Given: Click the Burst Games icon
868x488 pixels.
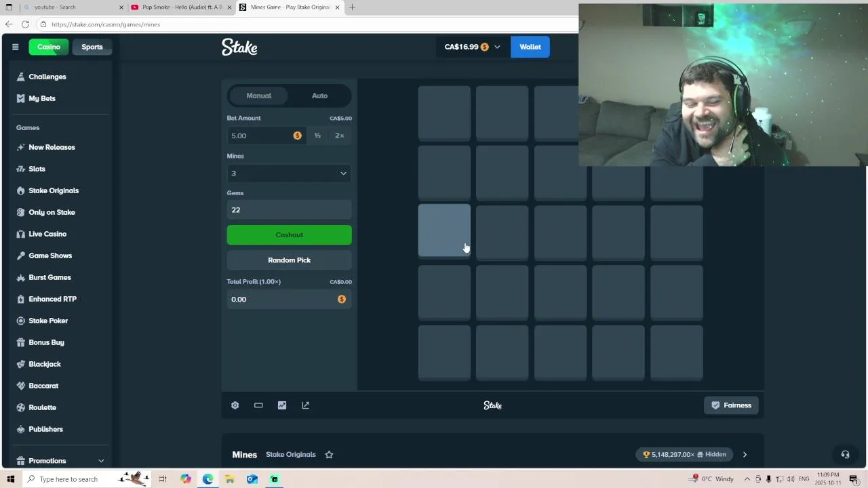Looking at the screenshot, I should pos(20,277).
